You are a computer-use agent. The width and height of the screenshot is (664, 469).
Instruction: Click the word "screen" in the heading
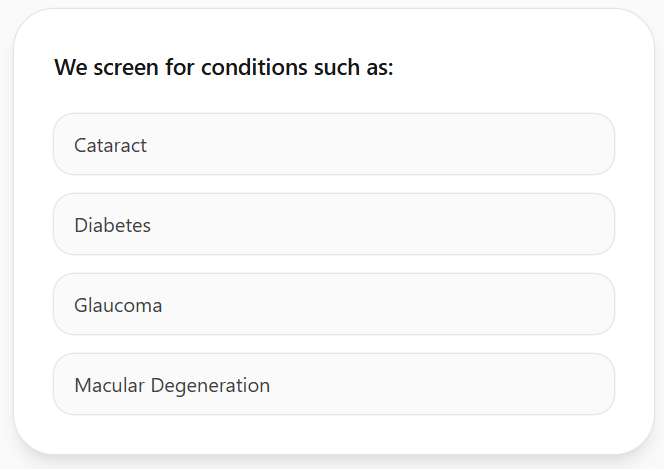(x=124, y=68)
